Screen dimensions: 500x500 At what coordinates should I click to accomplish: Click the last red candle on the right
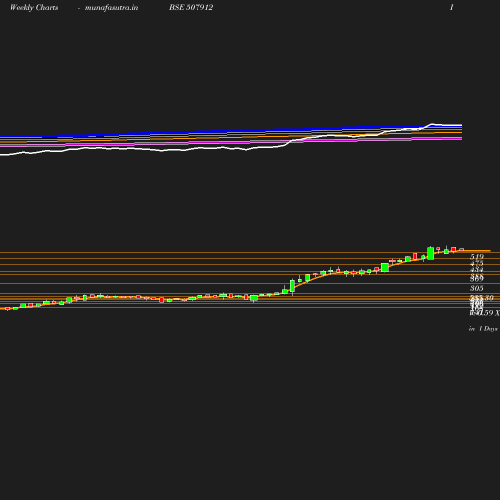click(x=462, y=249)
